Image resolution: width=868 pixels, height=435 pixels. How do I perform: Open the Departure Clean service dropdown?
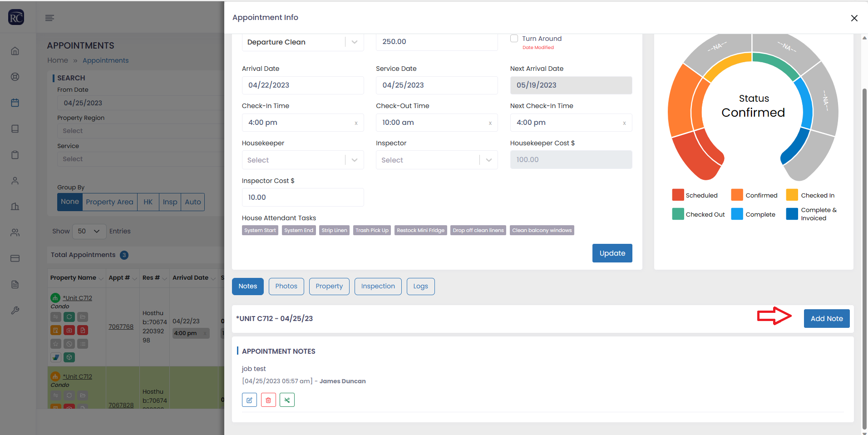303,42
